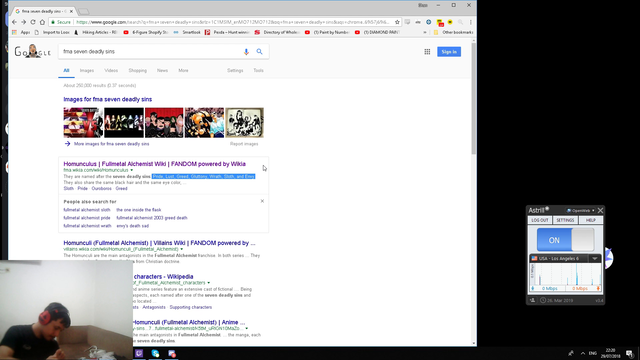This screenshot has width=640, height=360.
Task: Reload the Google results page
Action: click(x=33, y=22)
